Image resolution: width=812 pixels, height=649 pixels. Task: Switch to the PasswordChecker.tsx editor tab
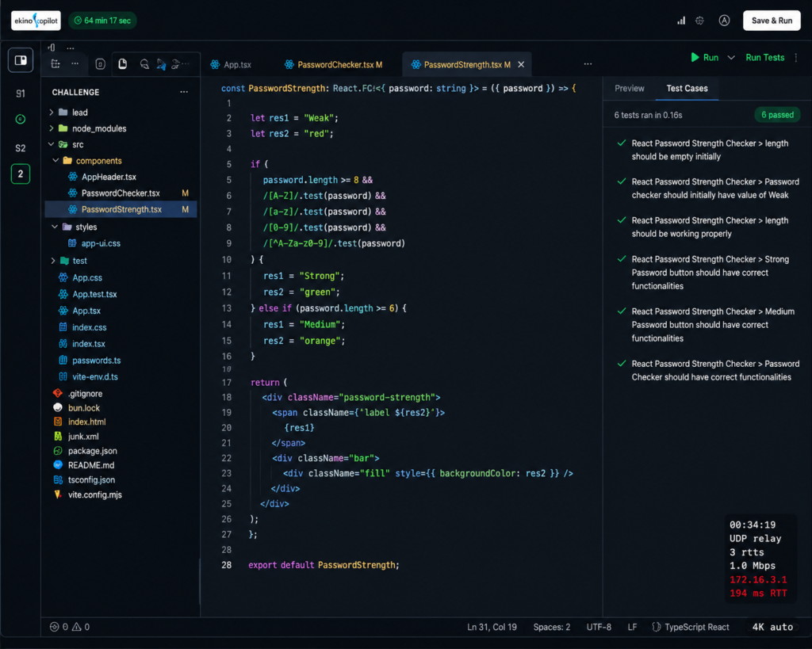pyautogui.click(x=334, y=65)
